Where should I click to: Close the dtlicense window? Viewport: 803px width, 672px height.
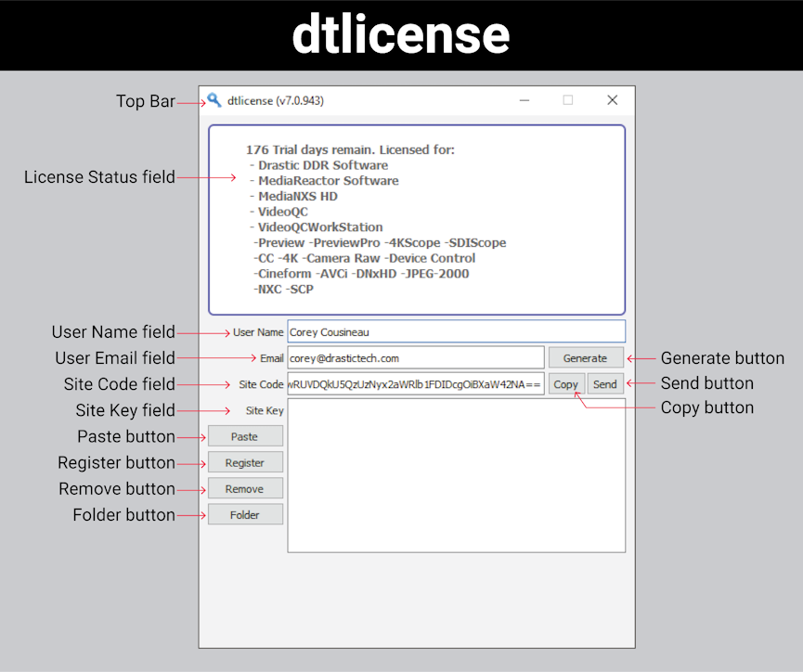pos(612,100)
